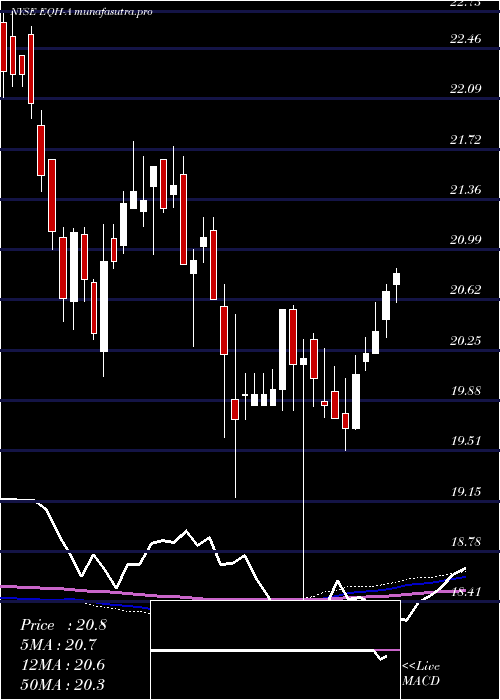This screenshot has width=500, height=700.
Task: Select the most recent white candlestick
Action: click(x=396, y=279)
